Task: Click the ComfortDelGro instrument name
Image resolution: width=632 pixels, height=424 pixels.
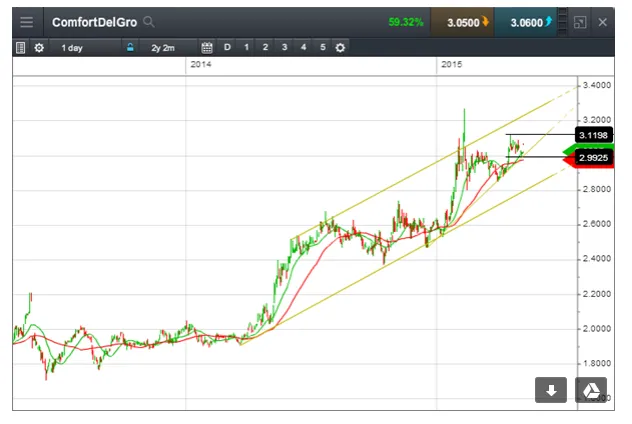Action: [95, 21]
